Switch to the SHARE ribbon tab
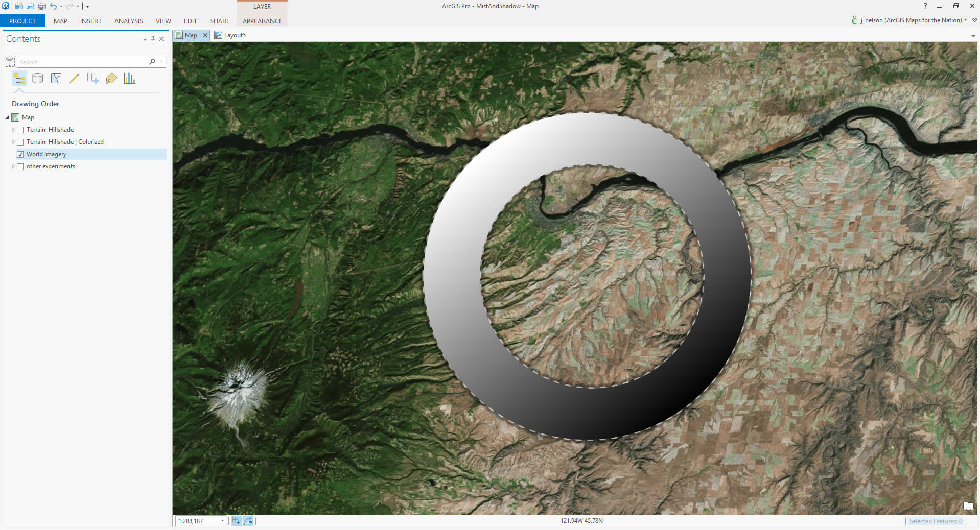Image resolution: width=980 pixels, height=530 pixels. (220, 21)
